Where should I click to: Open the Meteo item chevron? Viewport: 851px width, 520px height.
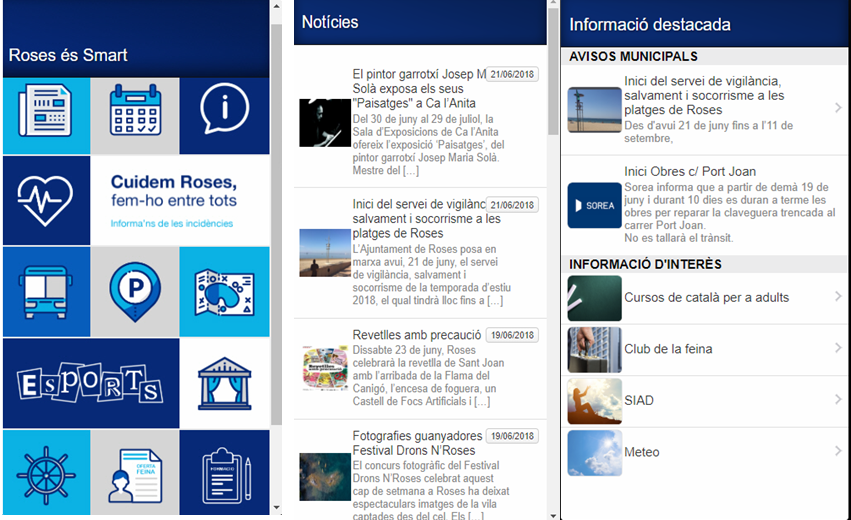click(x=838, y=452)
